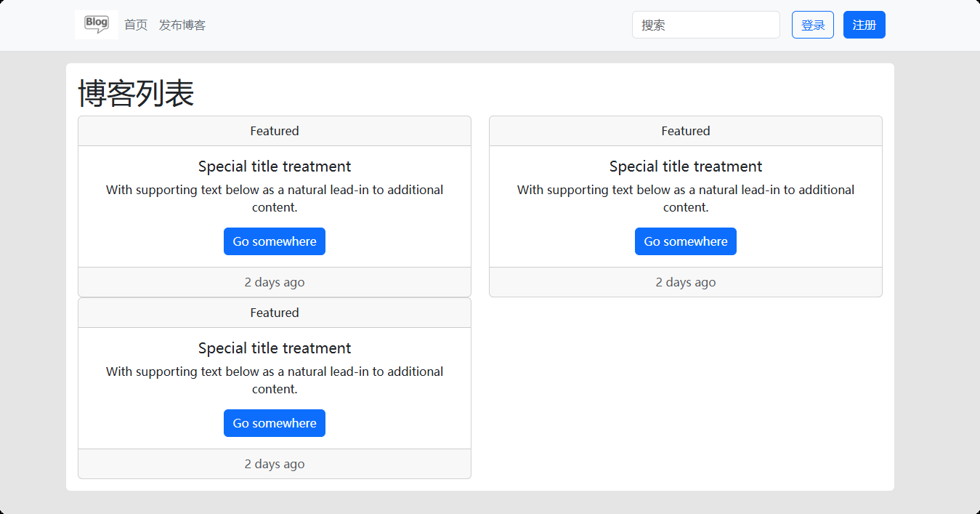Go to the 发布博客 page link

tap(182, 25)
